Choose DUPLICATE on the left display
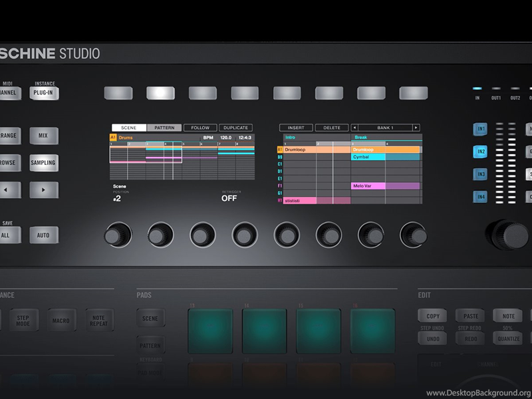This screenshot has height=399, width=532. 236,128
